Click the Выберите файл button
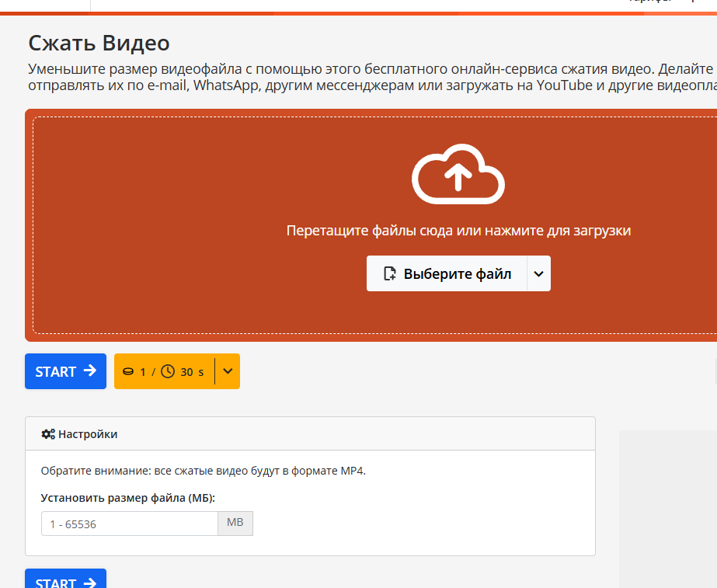This screenshot has height=588, width=717. point(447,273)
